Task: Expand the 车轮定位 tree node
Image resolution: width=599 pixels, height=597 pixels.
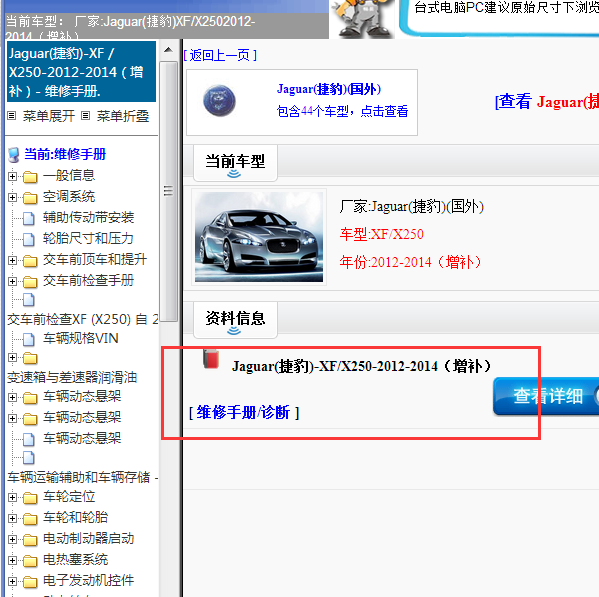Action: point(12,497)
